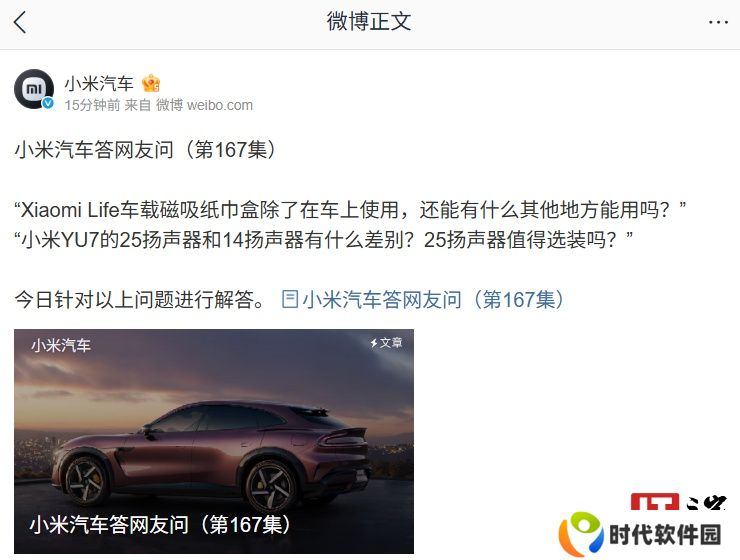Click the lightning 文章 tag on thumbnail
Viewport: 740px width, 560px height.
coord(386,343)
